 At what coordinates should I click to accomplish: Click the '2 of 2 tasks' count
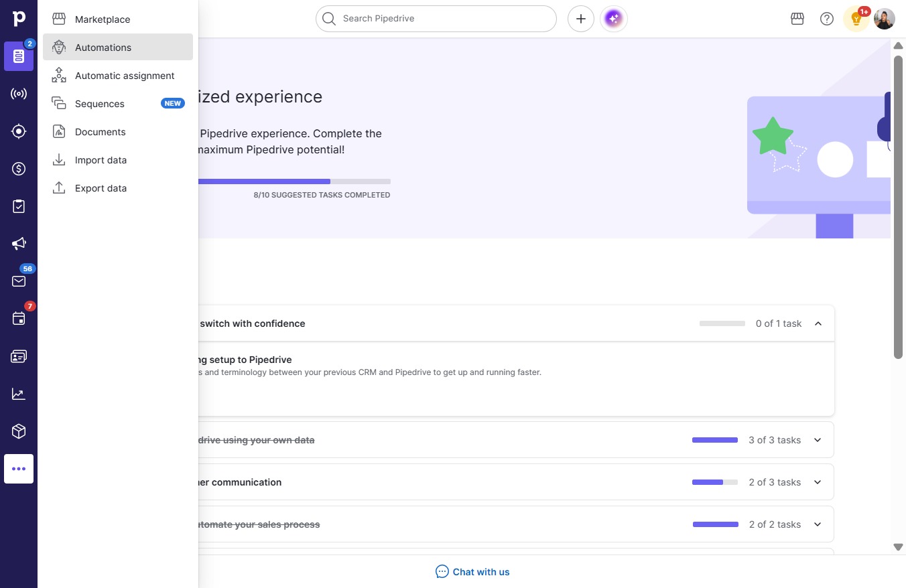click(775, 524)
